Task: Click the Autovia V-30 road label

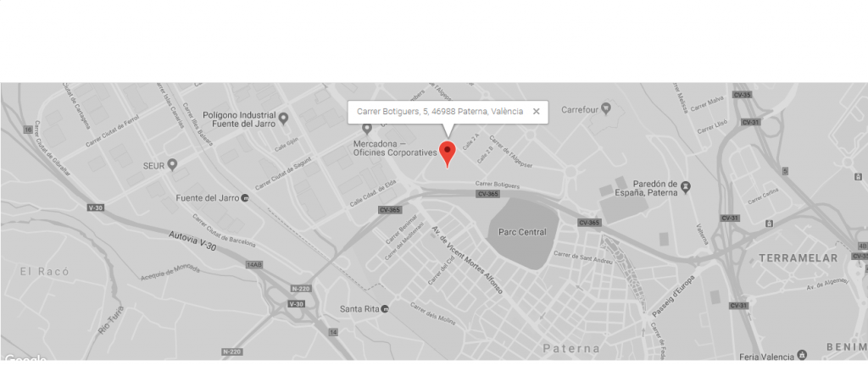Action: point(192,242)
